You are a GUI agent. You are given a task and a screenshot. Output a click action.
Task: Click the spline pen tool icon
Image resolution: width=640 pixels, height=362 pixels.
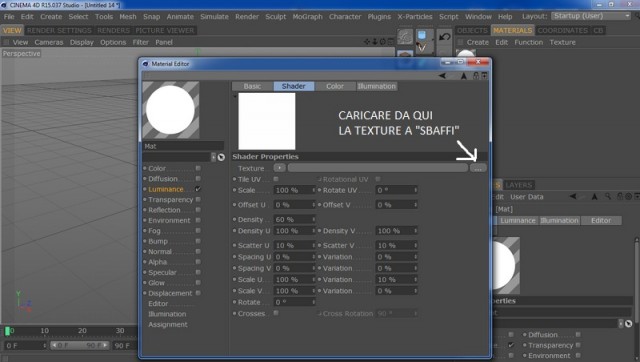[x=422, y=48]
